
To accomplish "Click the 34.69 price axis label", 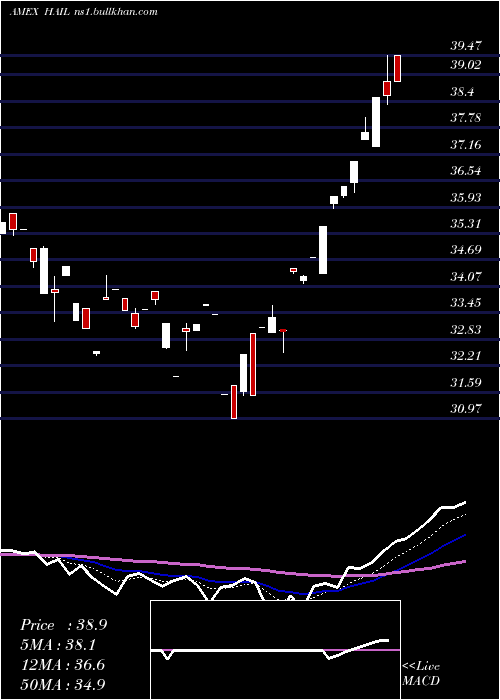I will tap(466, 250).
